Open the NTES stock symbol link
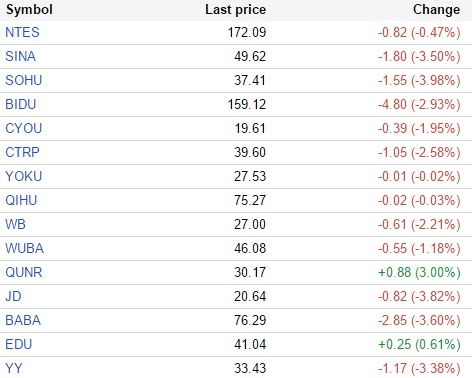 pos(22,32)
